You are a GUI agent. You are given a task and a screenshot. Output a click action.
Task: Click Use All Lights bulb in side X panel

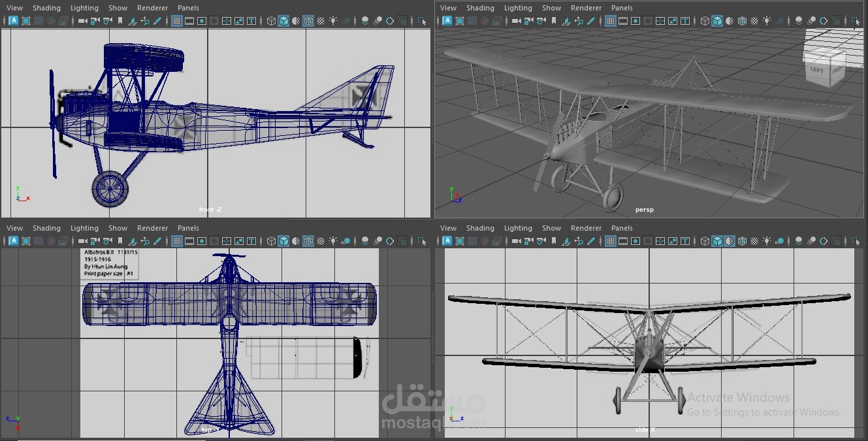pyautogui.click(x=767, y=241)
